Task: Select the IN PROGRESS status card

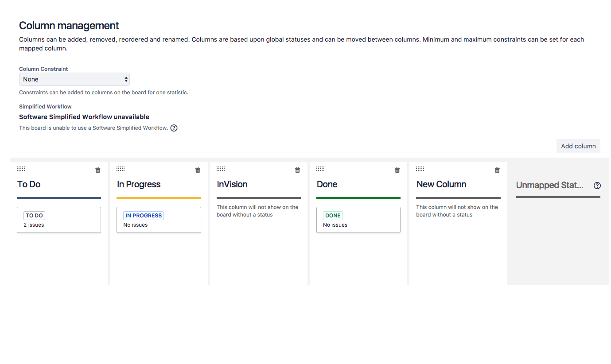Action: click(x=159, y=220)
